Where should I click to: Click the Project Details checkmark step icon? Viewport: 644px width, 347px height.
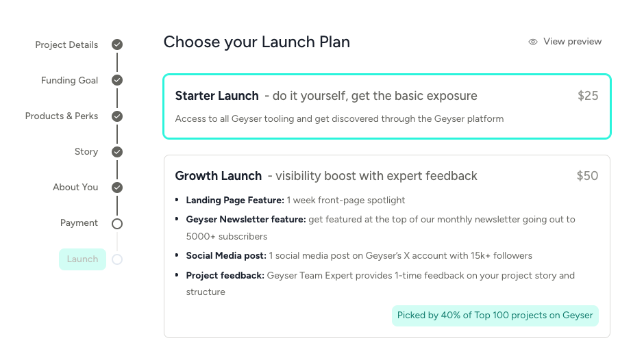pos(117,45)
